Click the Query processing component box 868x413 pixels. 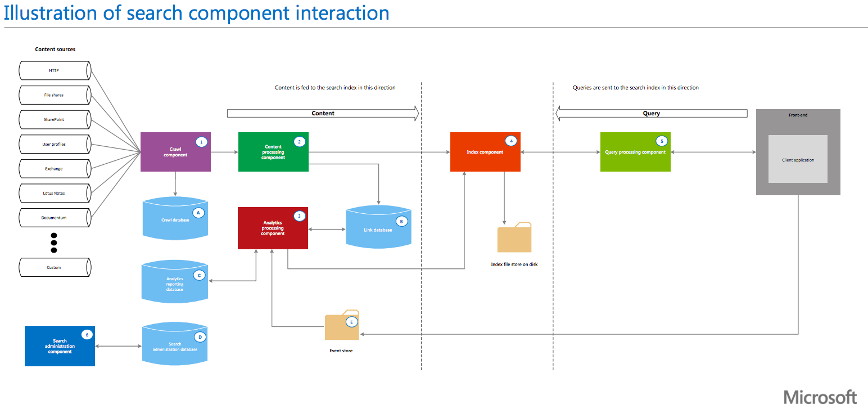click(635, 152)
